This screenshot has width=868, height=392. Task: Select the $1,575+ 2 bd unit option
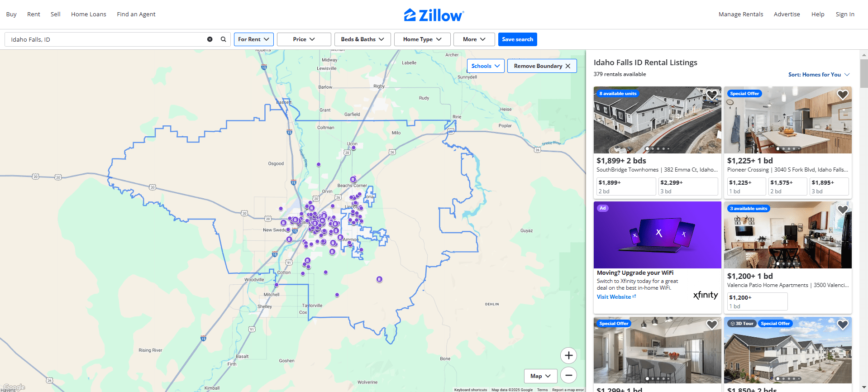pyautogui.click(x=788, y=186)
